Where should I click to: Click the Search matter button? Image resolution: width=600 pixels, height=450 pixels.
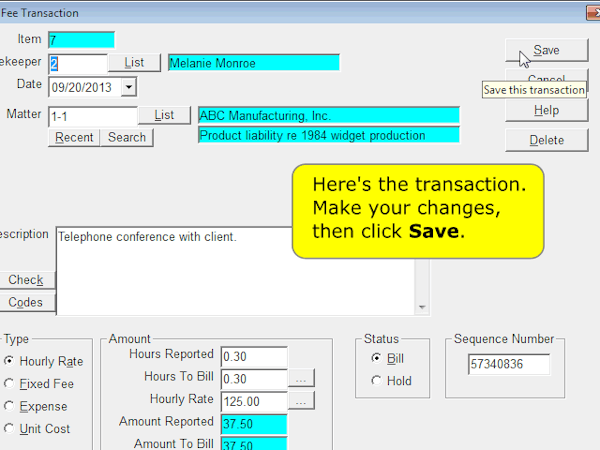[x=127, y=137]
